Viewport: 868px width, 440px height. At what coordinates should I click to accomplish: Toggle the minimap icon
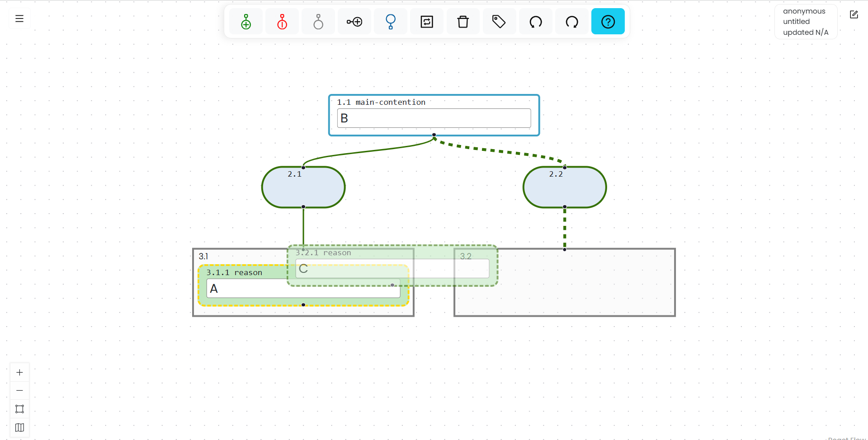click(x=19, y=427)
